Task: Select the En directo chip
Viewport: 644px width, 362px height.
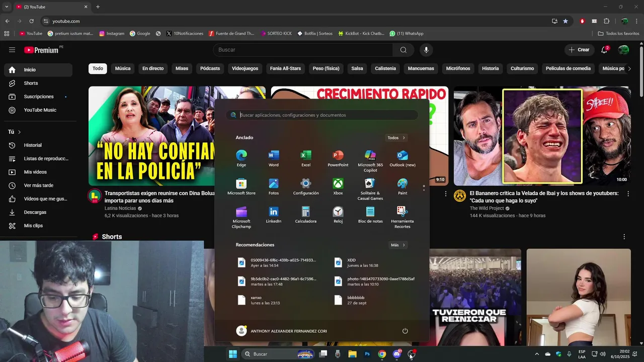Action: click(x=153, y=68)
